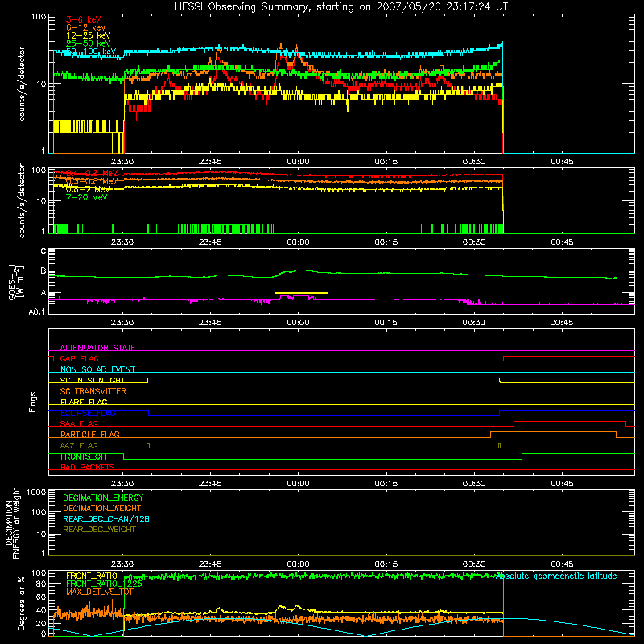Image resolution: width=644 pixels, height=644 pixels.
Task: Click the SAA_FLAG label
Action: point(79,423)
